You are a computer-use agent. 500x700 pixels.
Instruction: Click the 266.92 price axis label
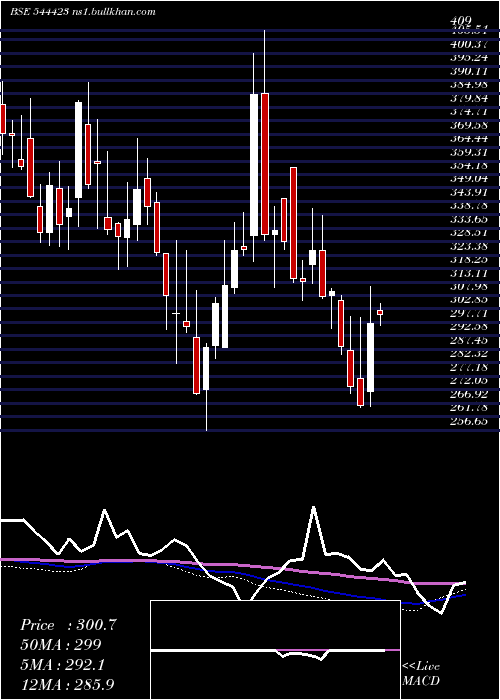469,394
